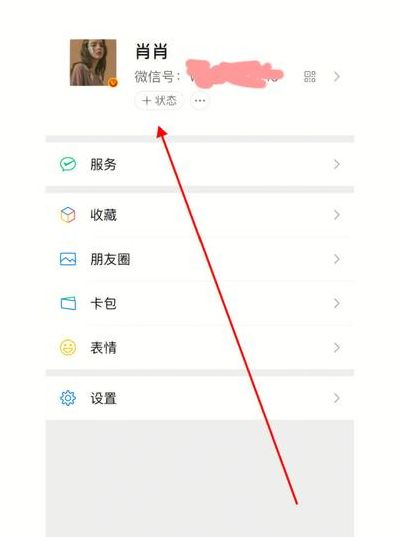Tap the 服务 service icon

coord(68,164)
